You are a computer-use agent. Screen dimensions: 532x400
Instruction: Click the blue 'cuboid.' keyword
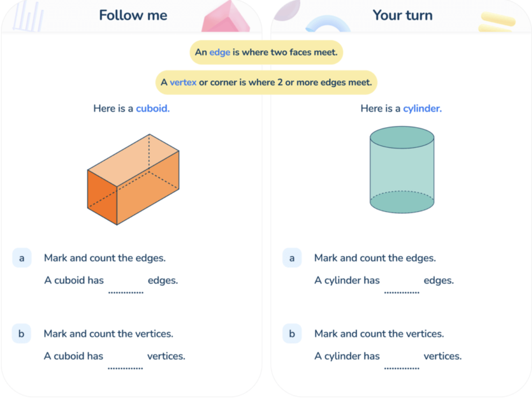coord(153,108)
